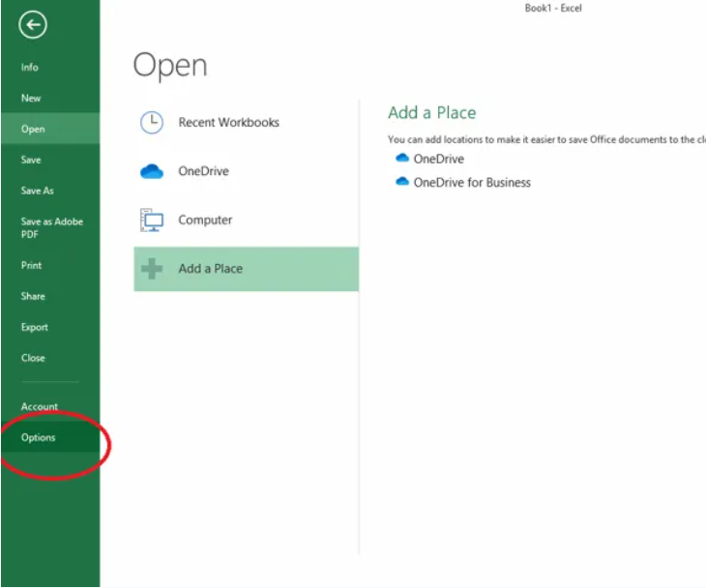Screen dimensions: 706x588
Task: Select OneDrive in the places list
Action: pyautogui.click(x=246, y=171)
